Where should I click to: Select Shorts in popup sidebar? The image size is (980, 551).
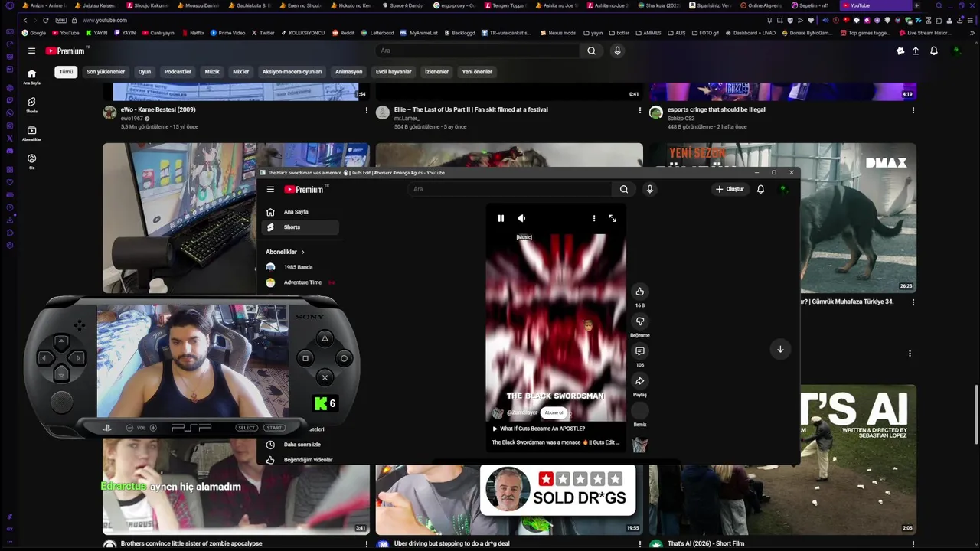[x=300, y=227]
